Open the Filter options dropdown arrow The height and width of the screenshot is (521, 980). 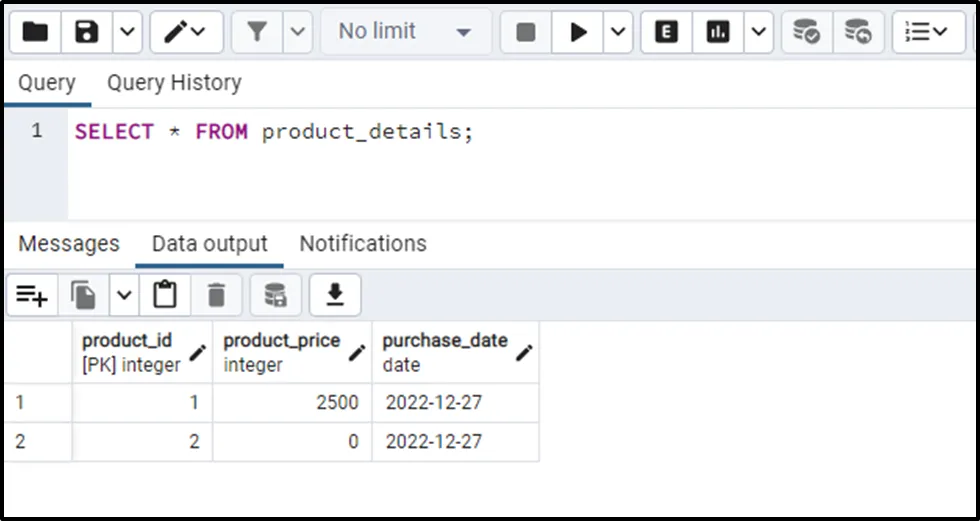297,32
